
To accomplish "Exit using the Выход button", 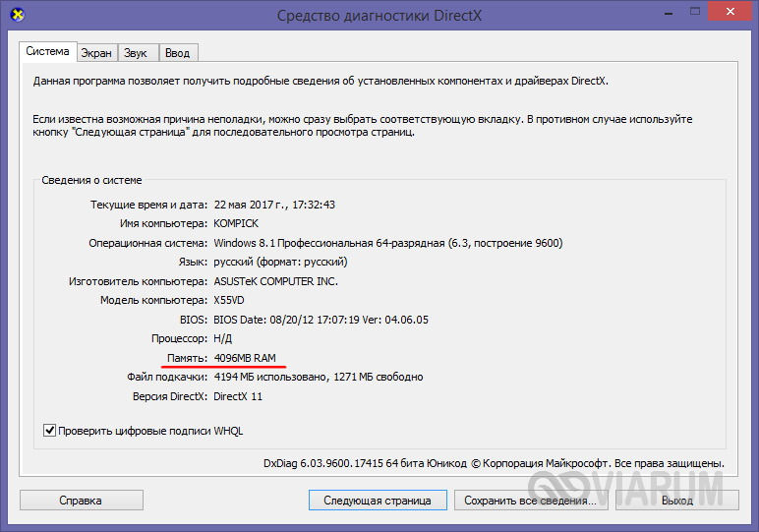I will 676,501.
